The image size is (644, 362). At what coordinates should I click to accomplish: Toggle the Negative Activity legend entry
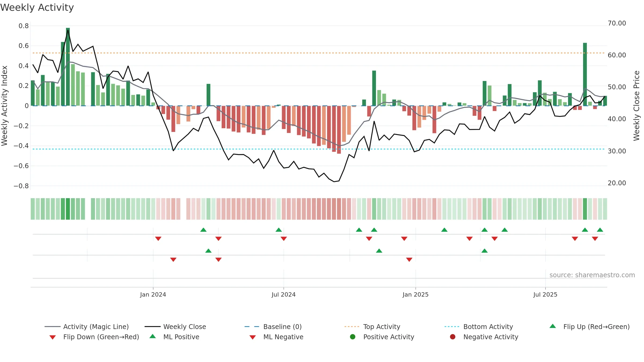[x=484, y=337]
